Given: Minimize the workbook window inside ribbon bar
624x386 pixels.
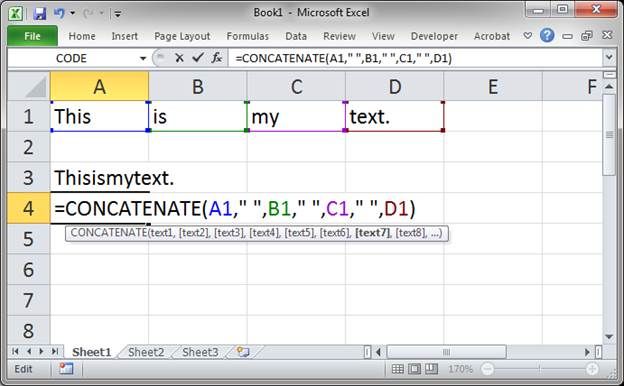Looking at the screenshot, I should 567,36.
